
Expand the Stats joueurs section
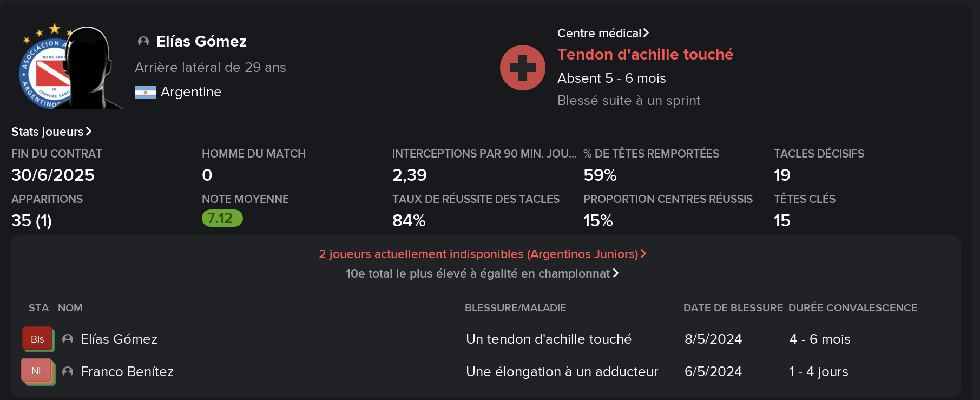coord(51,132)
